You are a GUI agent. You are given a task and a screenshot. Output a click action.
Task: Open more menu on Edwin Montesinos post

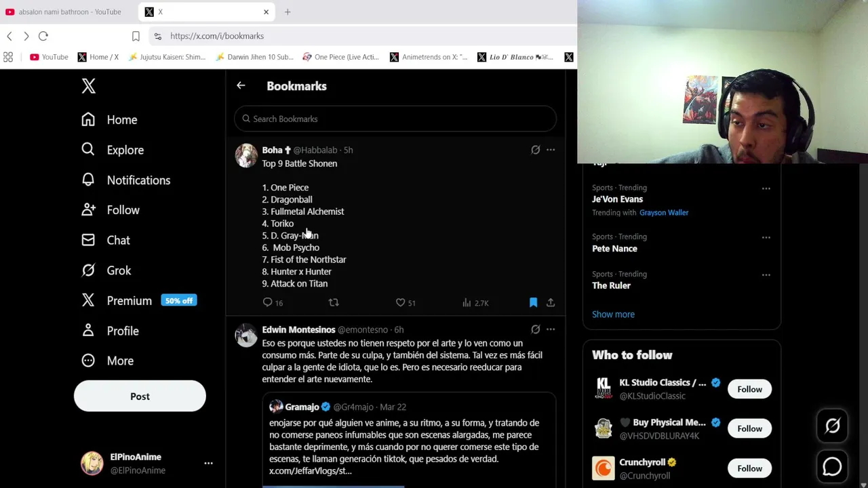(551, 329)
